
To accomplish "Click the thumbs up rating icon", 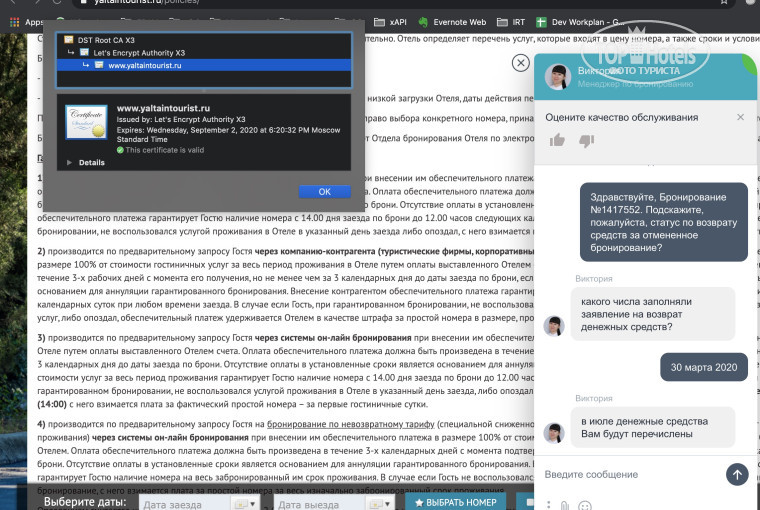I will point(557,141).
